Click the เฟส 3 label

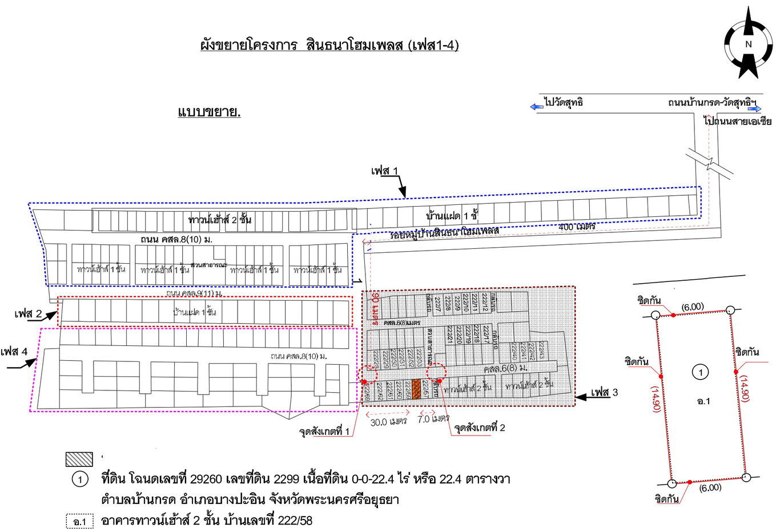click(x=604, y=392)
